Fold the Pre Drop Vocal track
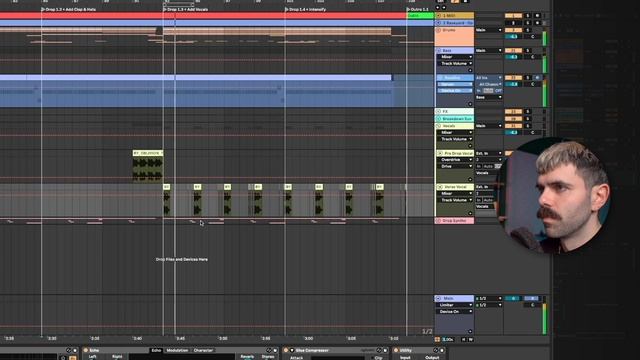This screenshot has width=640, height=360. (440, 153)
